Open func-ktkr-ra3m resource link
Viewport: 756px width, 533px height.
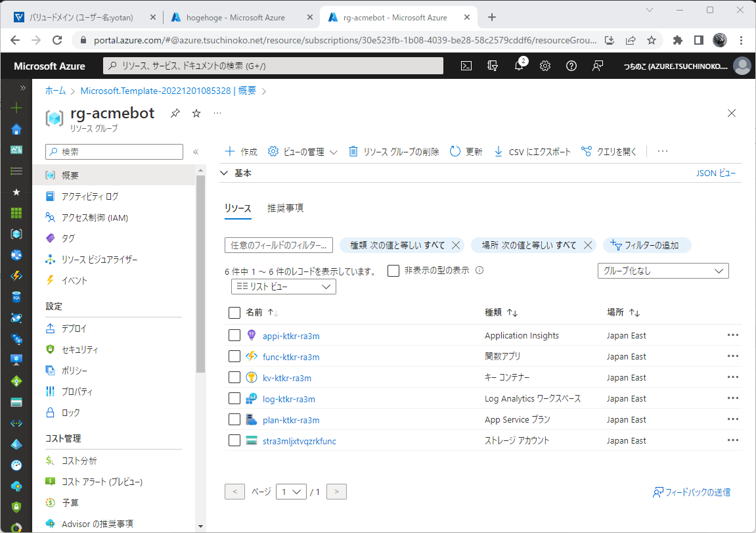coord(291,357)
